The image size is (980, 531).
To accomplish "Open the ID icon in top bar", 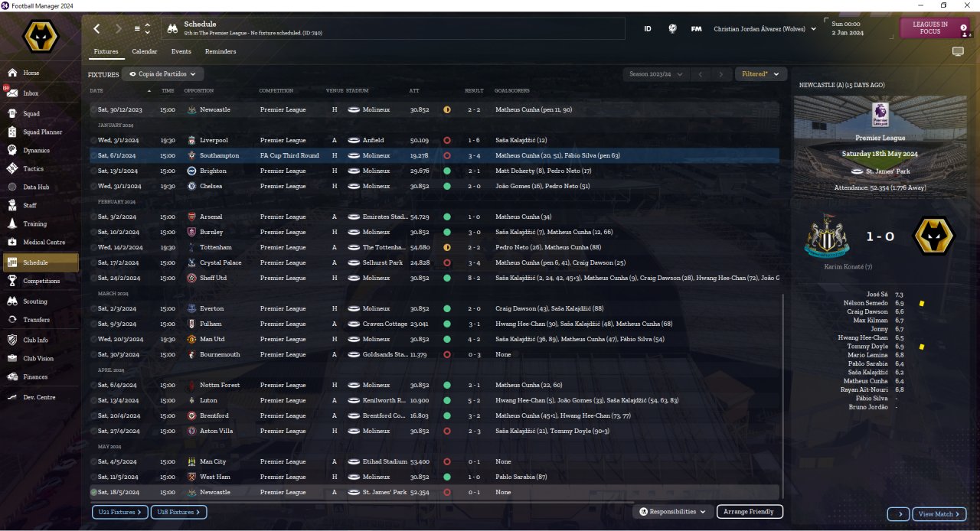I will point(648,29).
